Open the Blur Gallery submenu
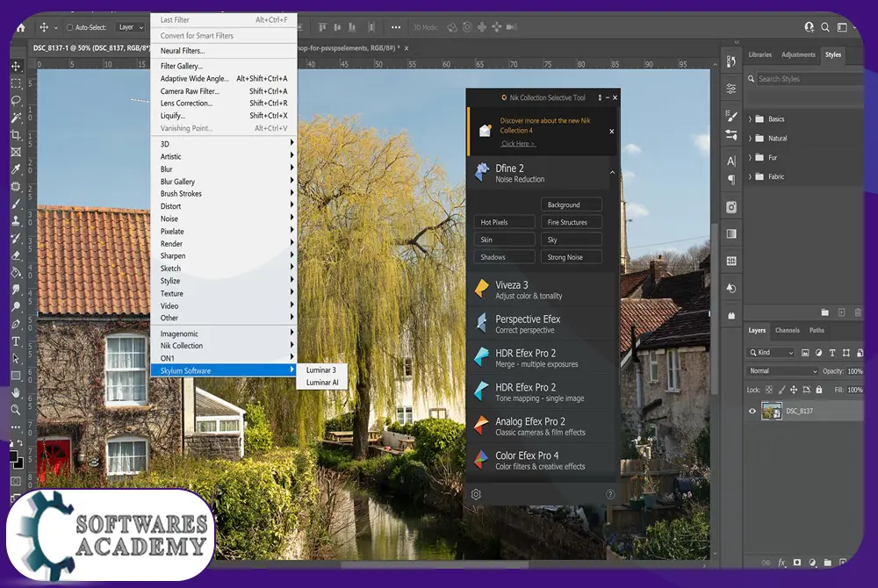The width and height of the screenshot is (878, 588). [223, 182]
